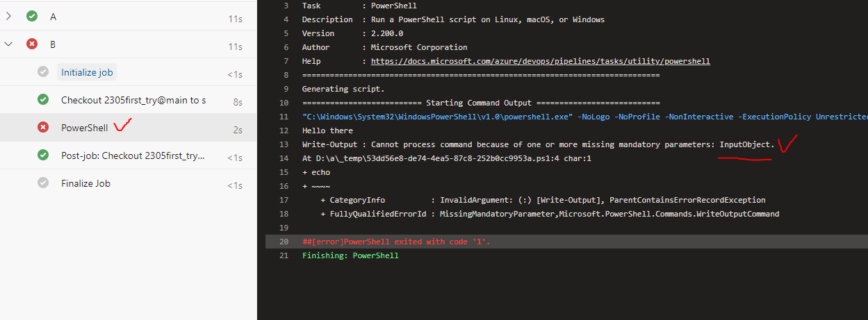868x320 pixels.
Task: Open the PowerShell task docs help link
Action: (x=541, y=61)
